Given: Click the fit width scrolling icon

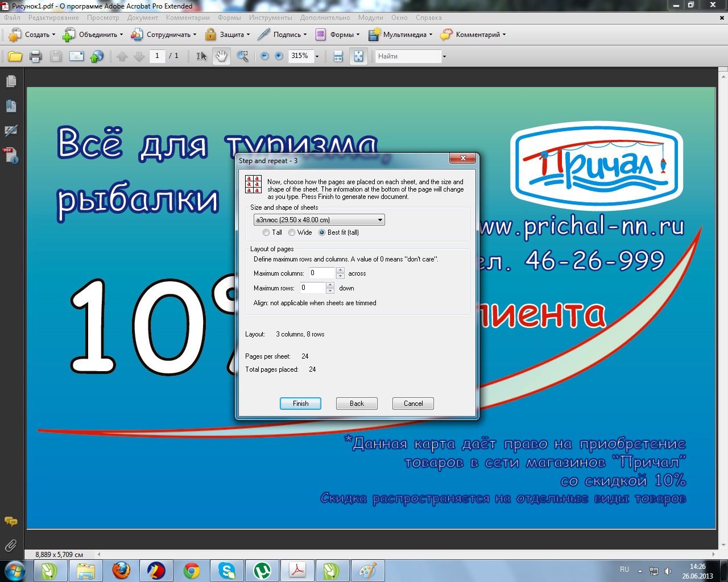Looking at the screenshot, I should click(338, 56).
